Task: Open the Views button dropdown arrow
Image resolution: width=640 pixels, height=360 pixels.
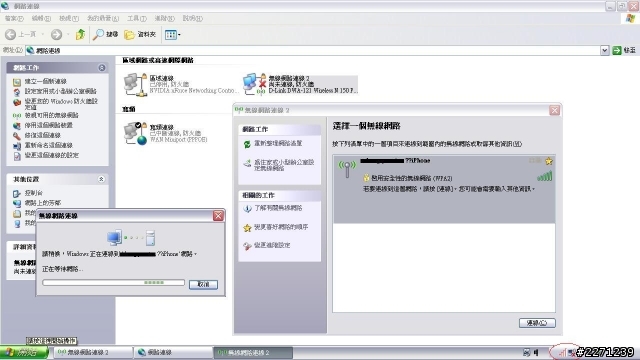Action: (179, 35)
